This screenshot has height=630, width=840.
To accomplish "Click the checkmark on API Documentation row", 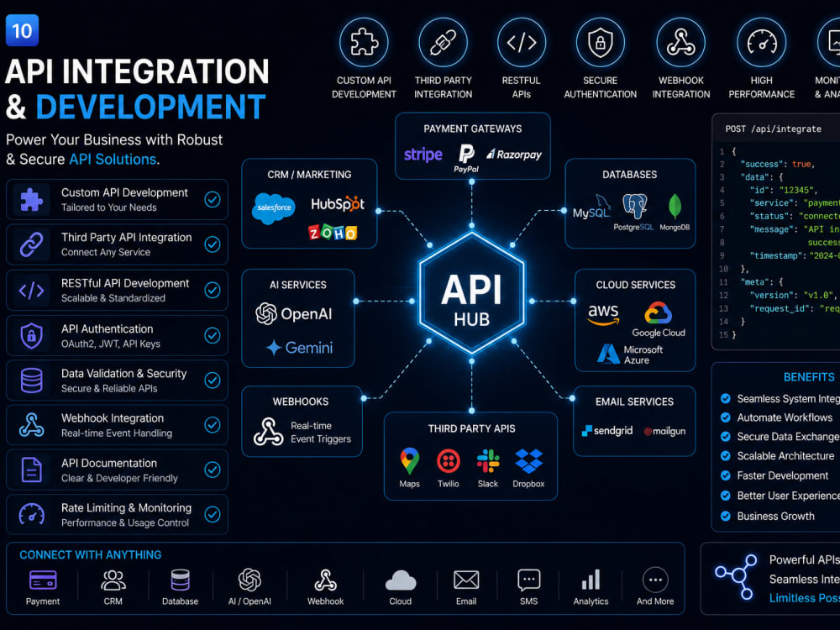I will 213,470.
